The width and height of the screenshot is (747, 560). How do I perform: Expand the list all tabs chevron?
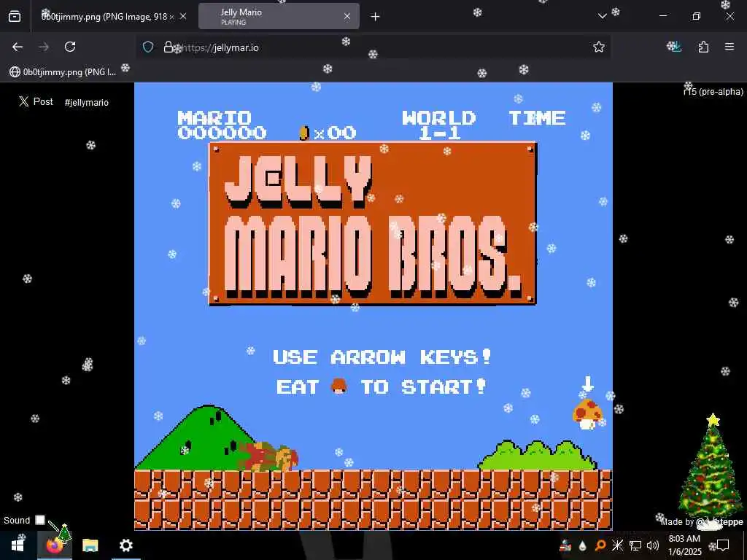602,16
